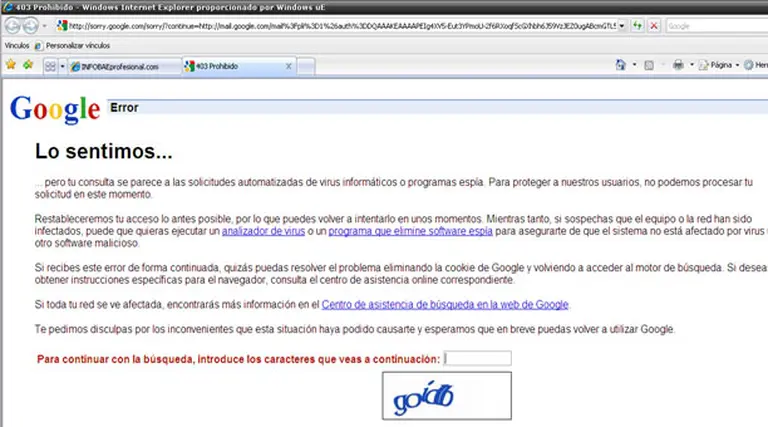Open Personalizar vínculos link
This screenshot has width=768, height=427.
point(78,46)
